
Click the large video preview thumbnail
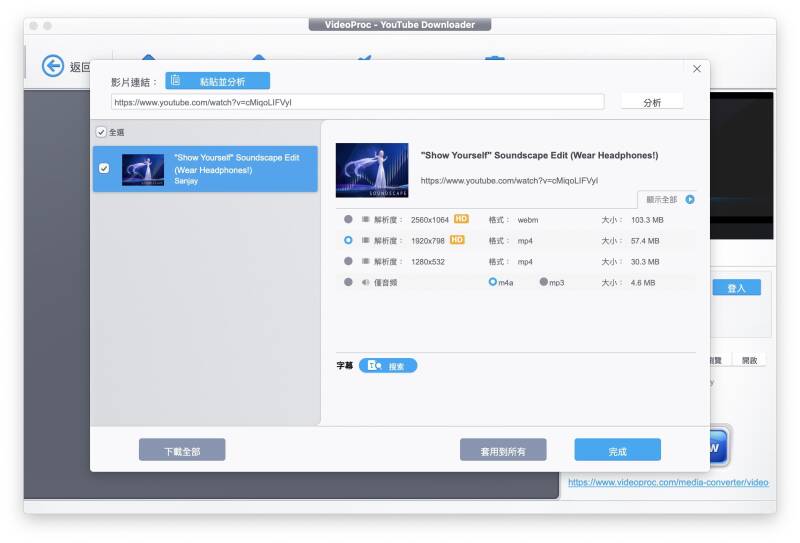[x=372, y=170]
